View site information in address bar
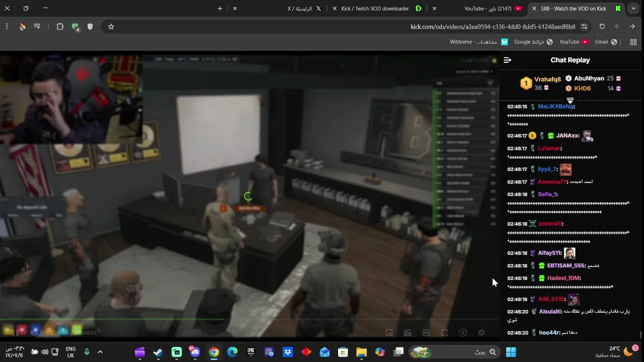This screenshot has height=362, width=644. point(584,27)
